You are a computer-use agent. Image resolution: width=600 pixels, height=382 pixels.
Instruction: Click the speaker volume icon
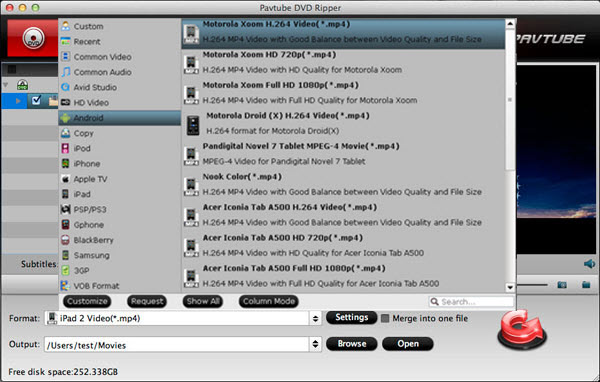pos(589,264)
